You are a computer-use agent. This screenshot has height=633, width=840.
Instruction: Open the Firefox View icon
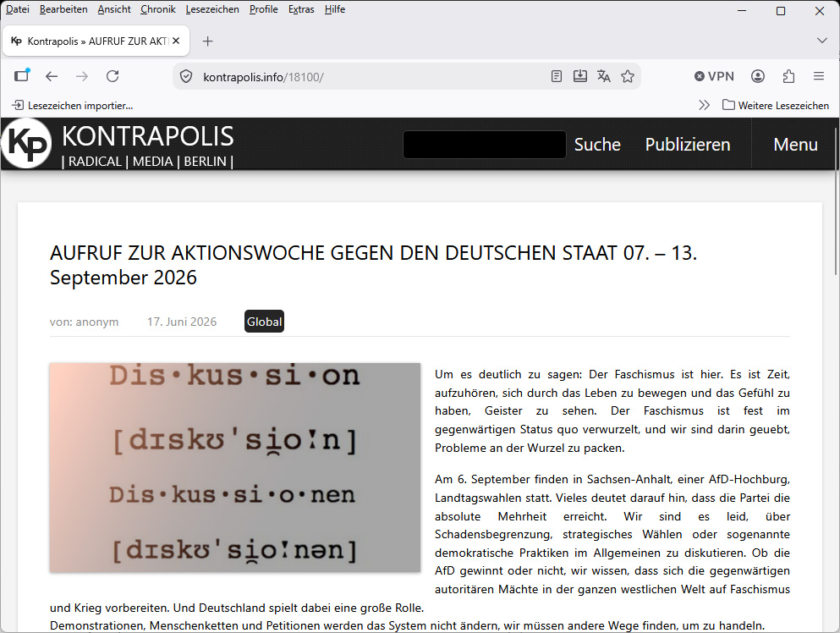coord(22,76)
